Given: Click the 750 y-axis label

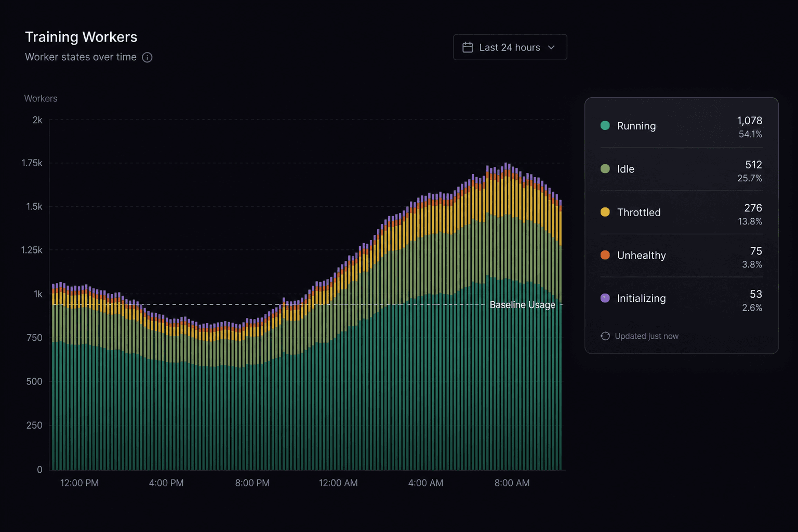Looking at the screenshot, I should point(34,338).
